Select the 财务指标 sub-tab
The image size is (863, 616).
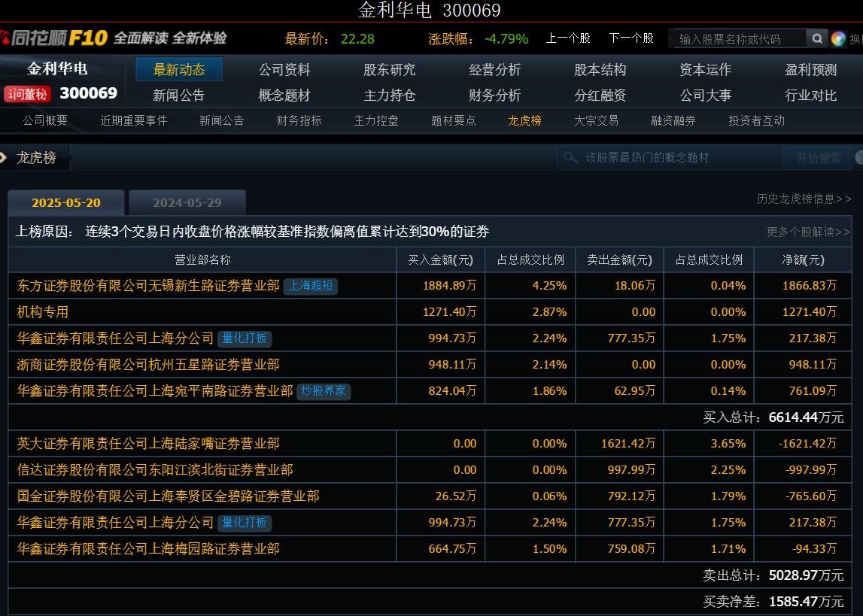pyautogui.click(x=299, y=120)
